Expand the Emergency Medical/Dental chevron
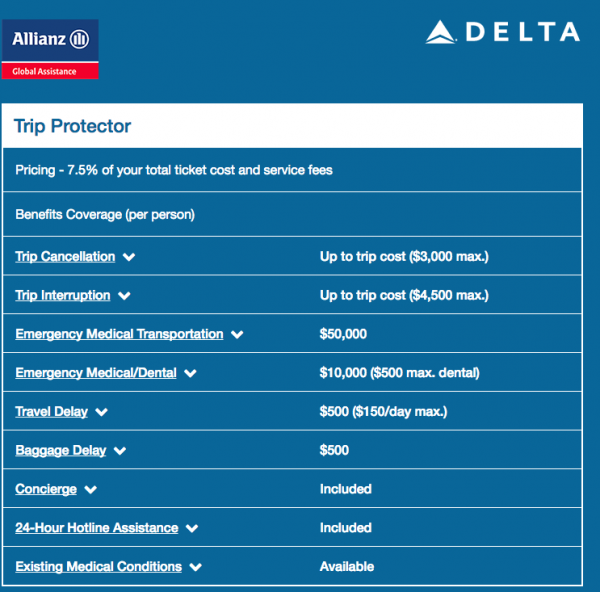This screenshot has height=592, width=600. click(x=190, y=373)
